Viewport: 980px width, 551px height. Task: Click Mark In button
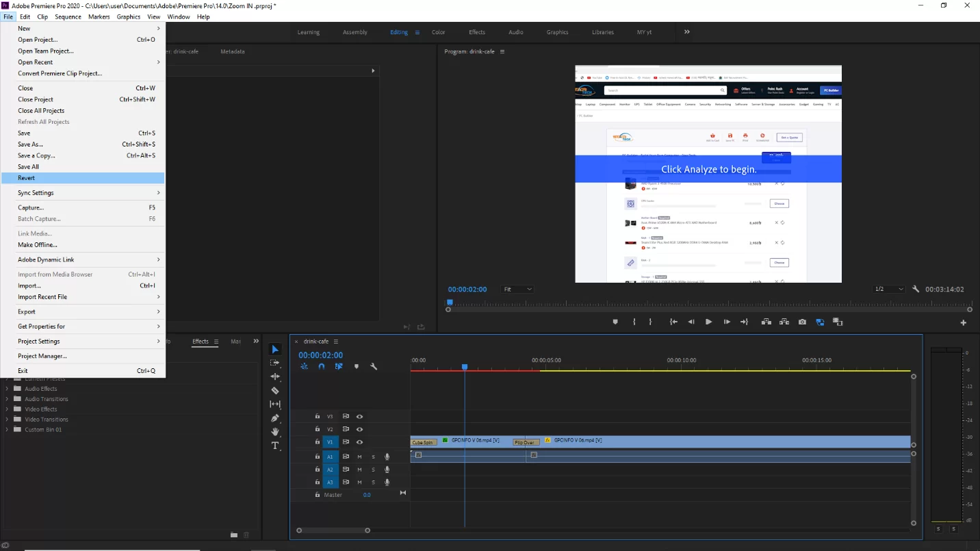point(634,322)
